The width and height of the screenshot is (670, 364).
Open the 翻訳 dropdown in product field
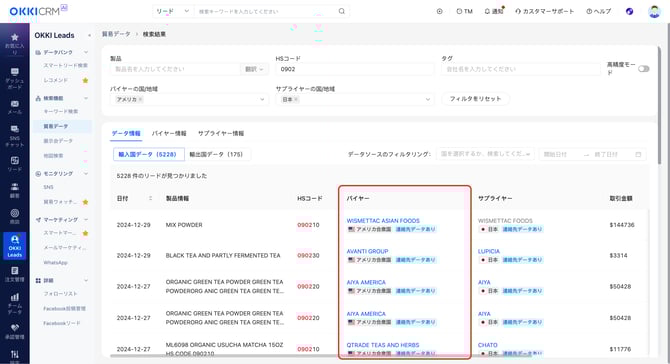coord(254,69)
